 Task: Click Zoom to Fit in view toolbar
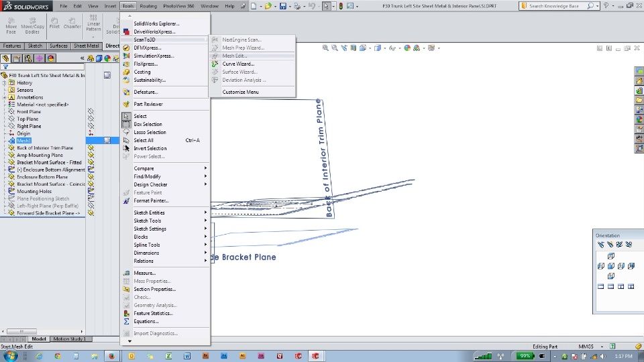point(325,48)
